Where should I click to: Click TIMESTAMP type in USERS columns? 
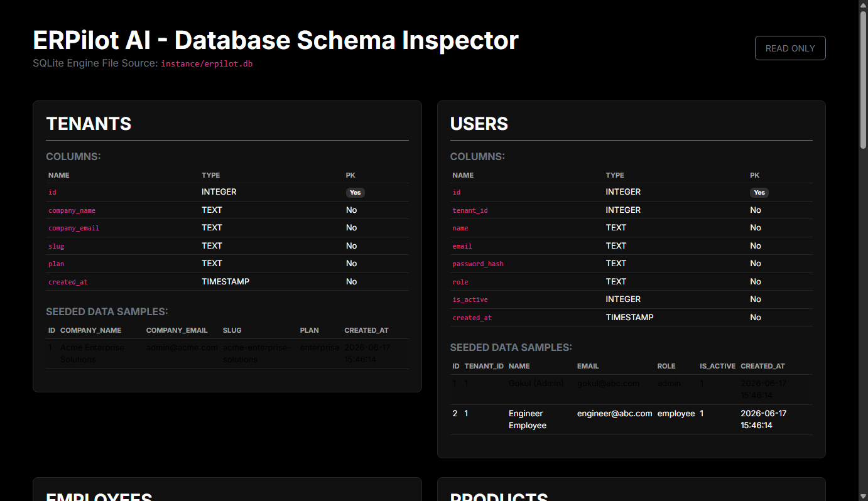tap(629, 317)
